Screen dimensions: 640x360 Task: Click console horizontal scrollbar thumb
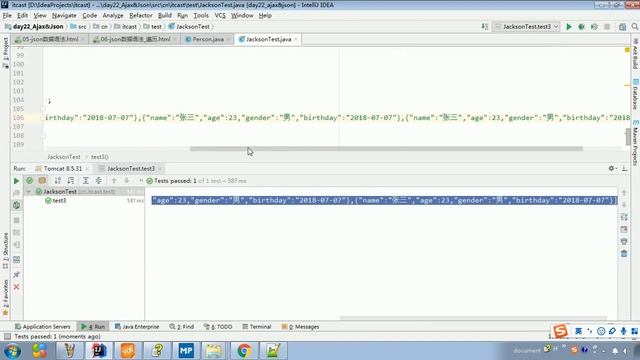(x=473, y=318)
